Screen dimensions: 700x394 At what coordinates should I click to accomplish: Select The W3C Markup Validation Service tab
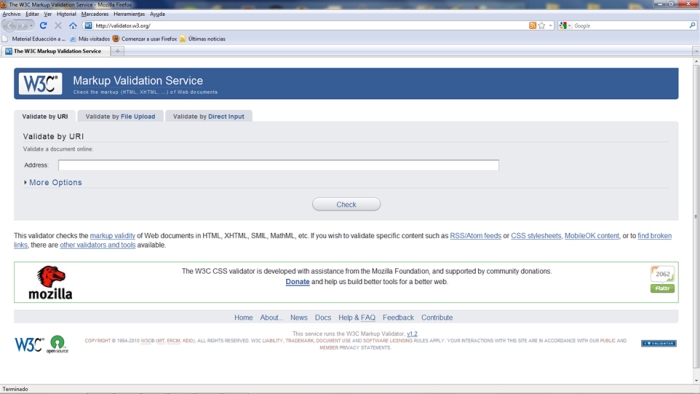point(55,51)
